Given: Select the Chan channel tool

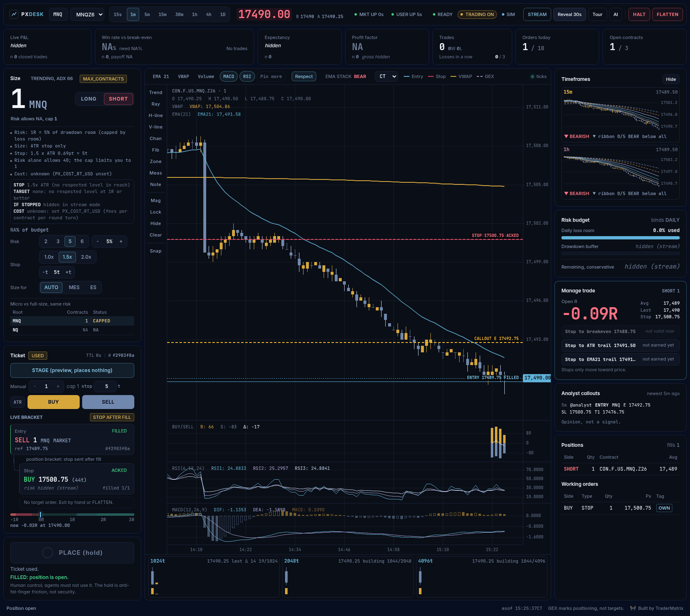Looking at the screenshot, I should pyautogui.click(x=156, y=138).
